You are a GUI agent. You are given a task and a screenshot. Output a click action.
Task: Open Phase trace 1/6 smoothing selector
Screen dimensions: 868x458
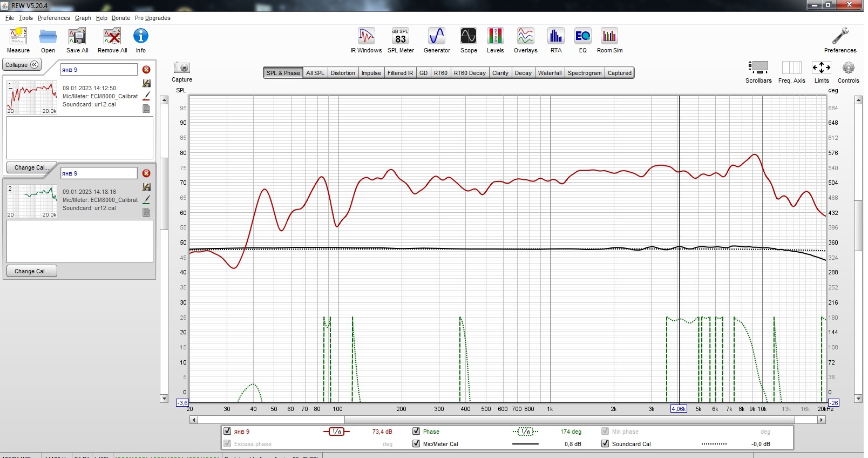pyautogui.click(x=525, y=432)
